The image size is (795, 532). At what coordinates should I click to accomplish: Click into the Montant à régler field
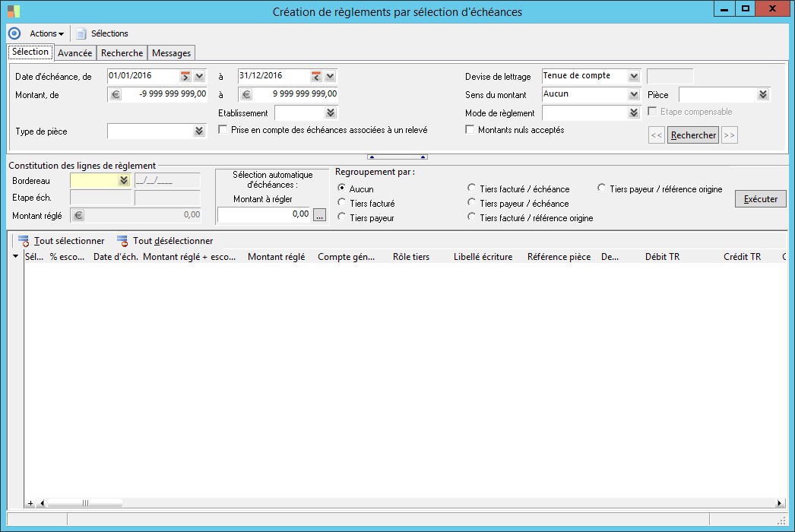[x=264, y=215]
